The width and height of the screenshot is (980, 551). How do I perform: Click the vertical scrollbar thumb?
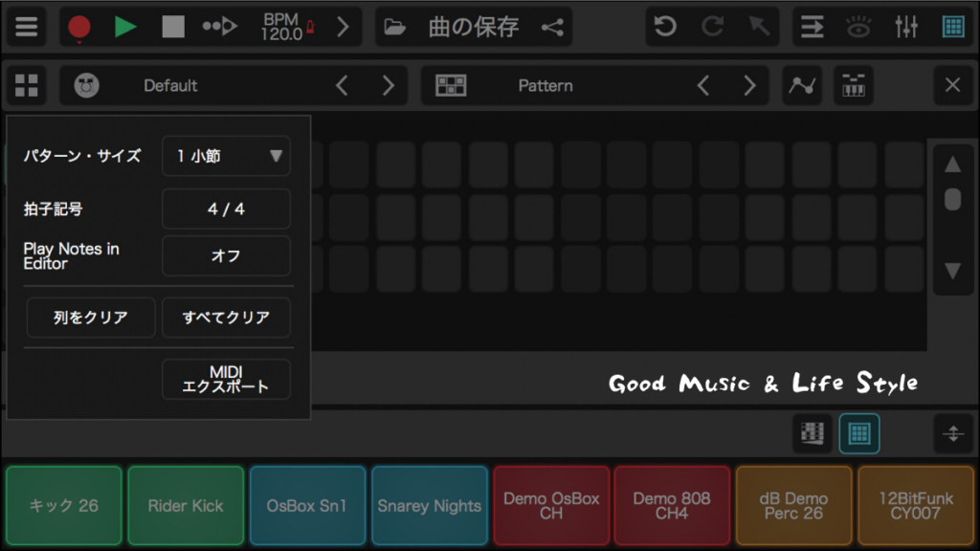(x=952, y=199)
